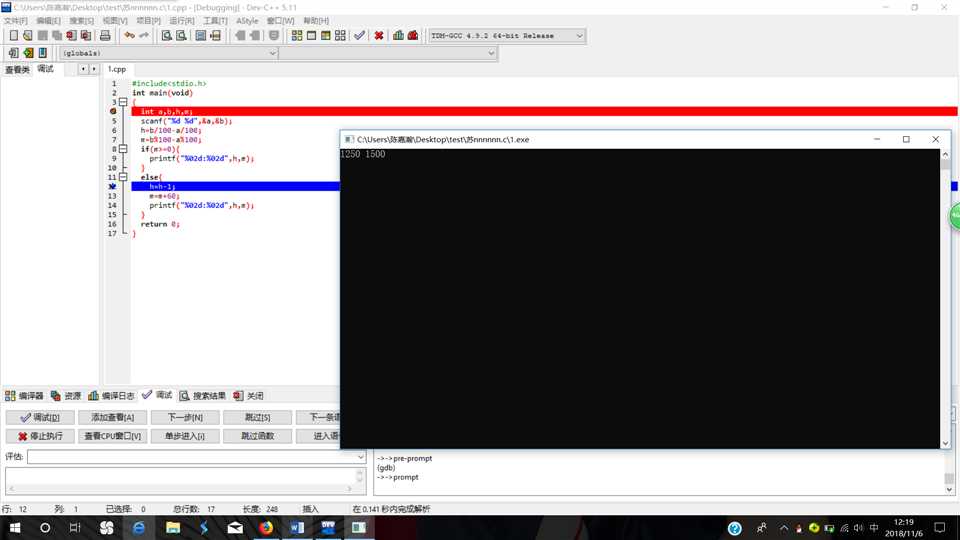
Task: Switch to the 1.cpp editor tab
Action: click(117, 69)
